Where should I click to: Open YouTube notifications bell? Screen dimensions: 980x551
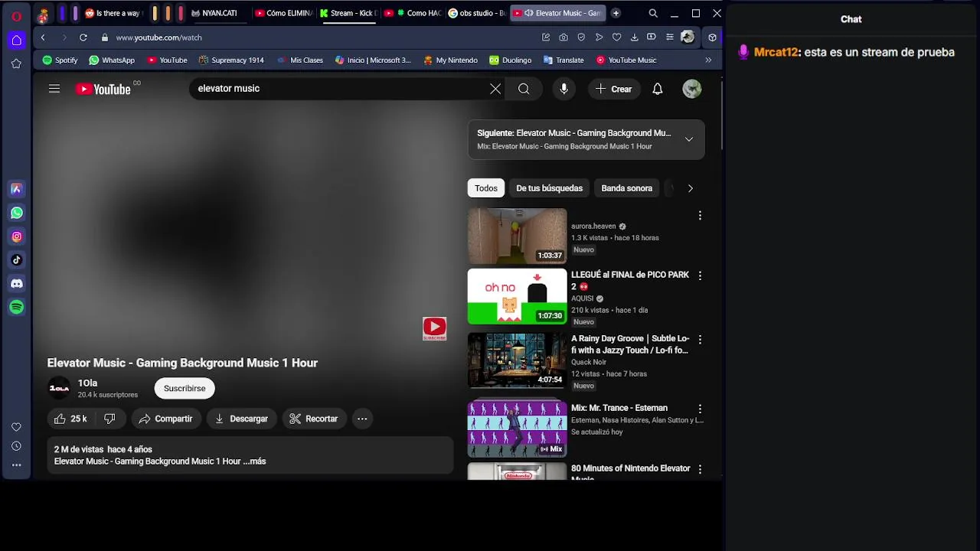(x=657, y=89)
